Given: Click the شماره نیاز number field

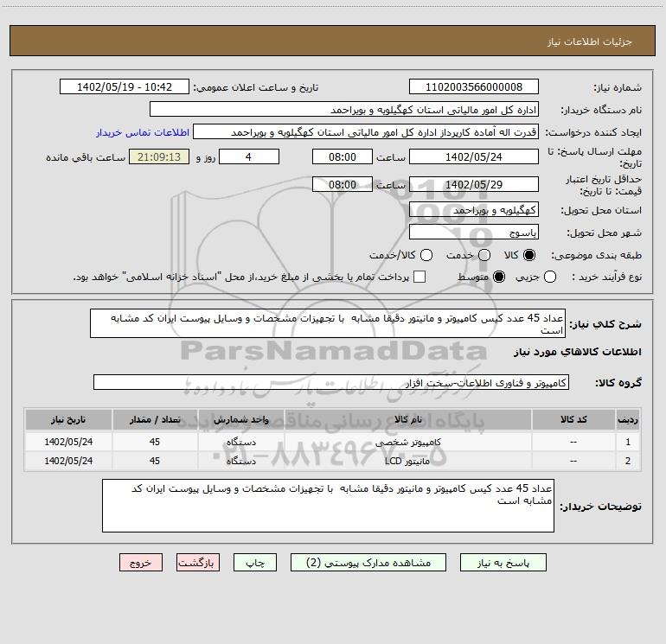Looking at the screenshot, I should pos(474,87).
